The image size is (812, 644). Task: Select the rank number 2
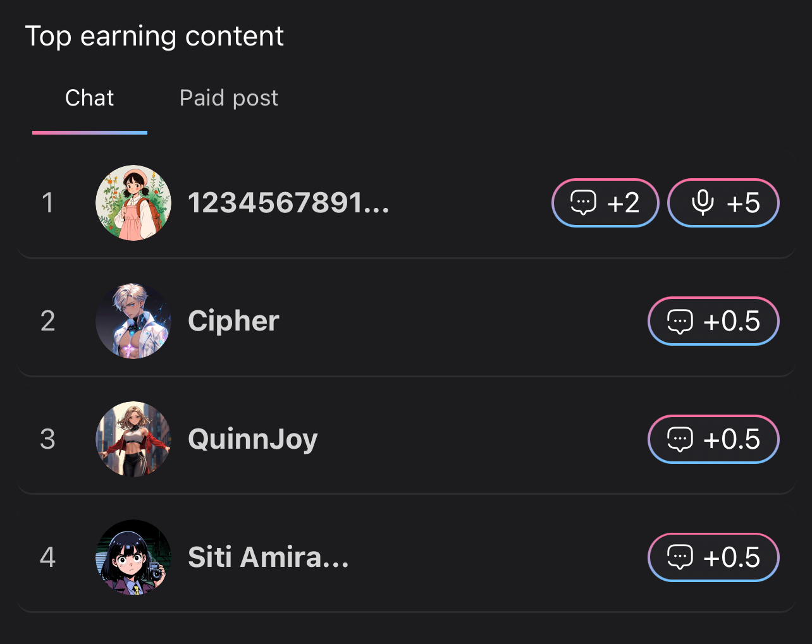click(x=47, y=321)
